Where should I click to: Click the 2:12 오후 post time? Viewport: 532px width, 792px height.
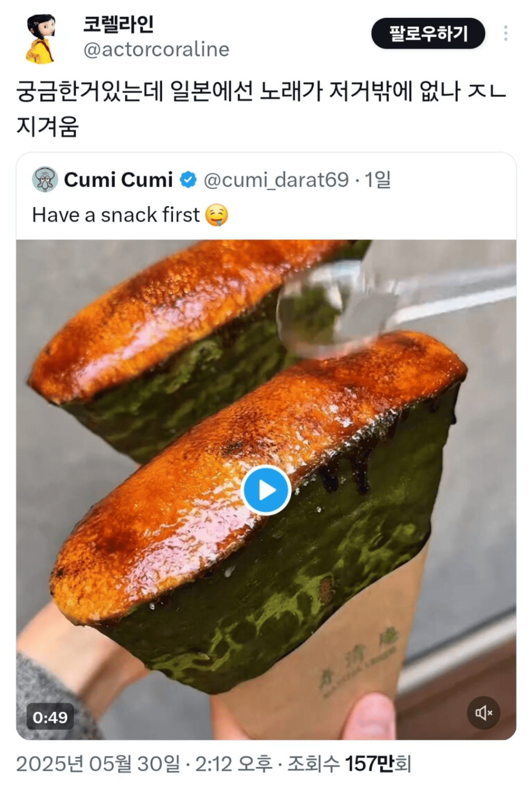pos(233,764)
